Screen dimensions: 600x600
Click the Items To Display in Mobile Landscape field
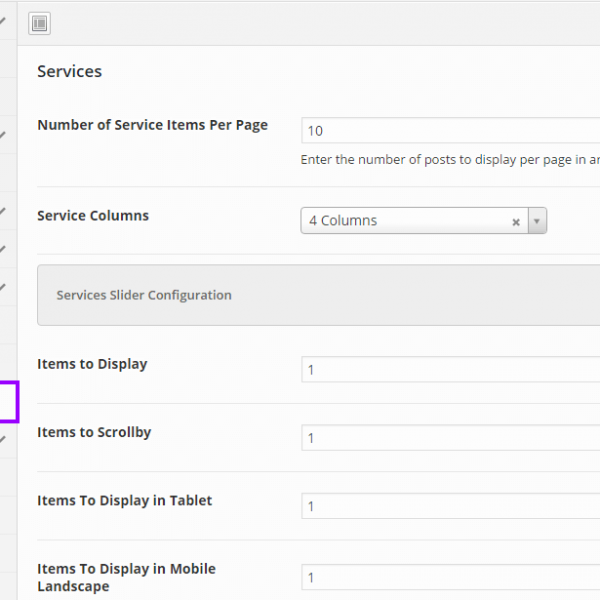point(450,577)
